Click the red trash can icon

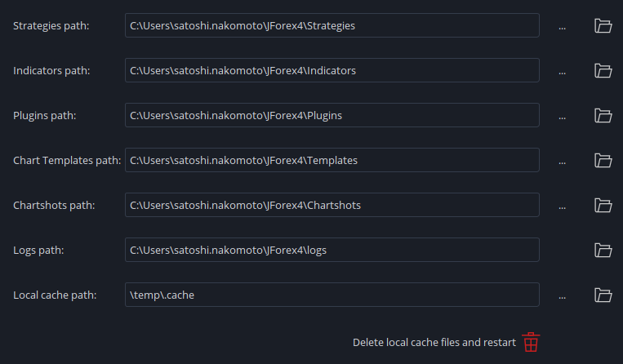(531, 342)
